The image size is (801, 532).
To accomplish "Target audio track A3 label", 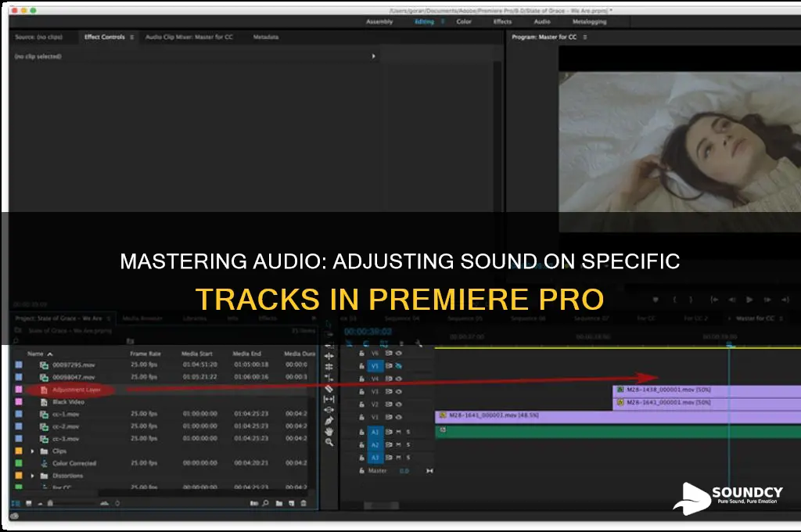I will tap(375, 458).
